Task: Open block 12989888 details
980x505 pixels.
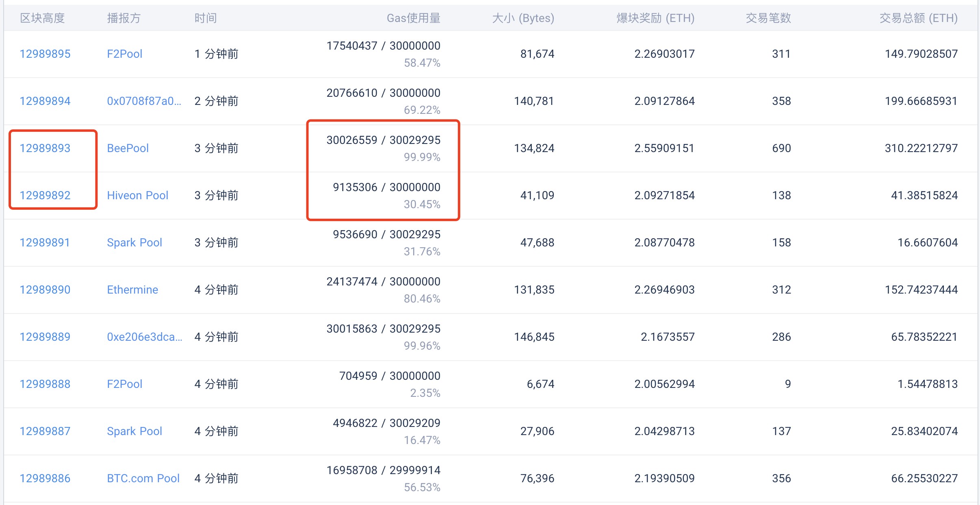Action: 45,384
